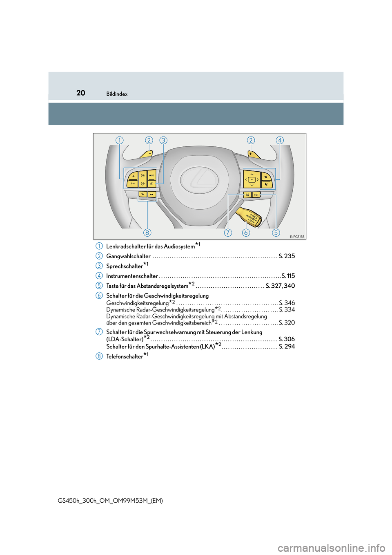Click legend number 1 beside 'Lenkradschalter'

click(x=99, y=246)
